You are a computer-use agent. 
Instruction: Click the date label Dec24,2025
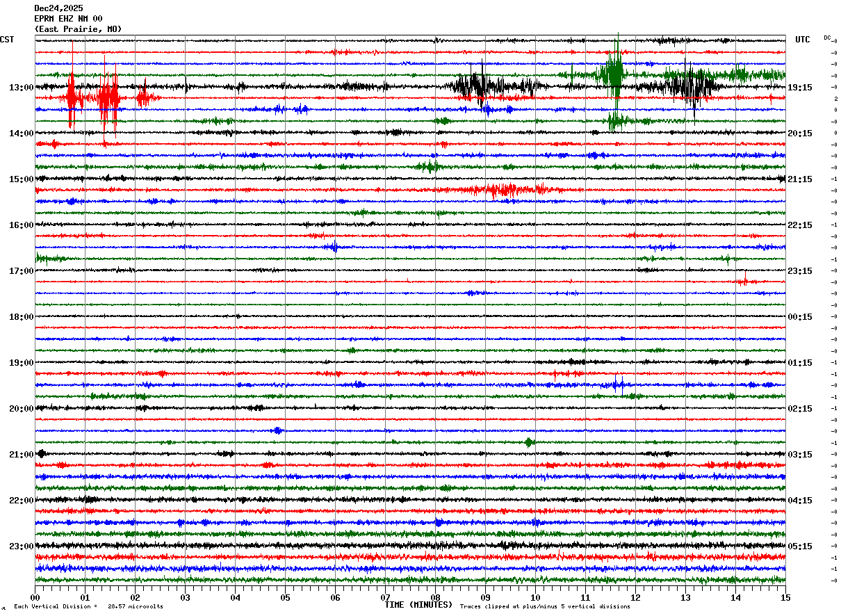coord(58,8)
